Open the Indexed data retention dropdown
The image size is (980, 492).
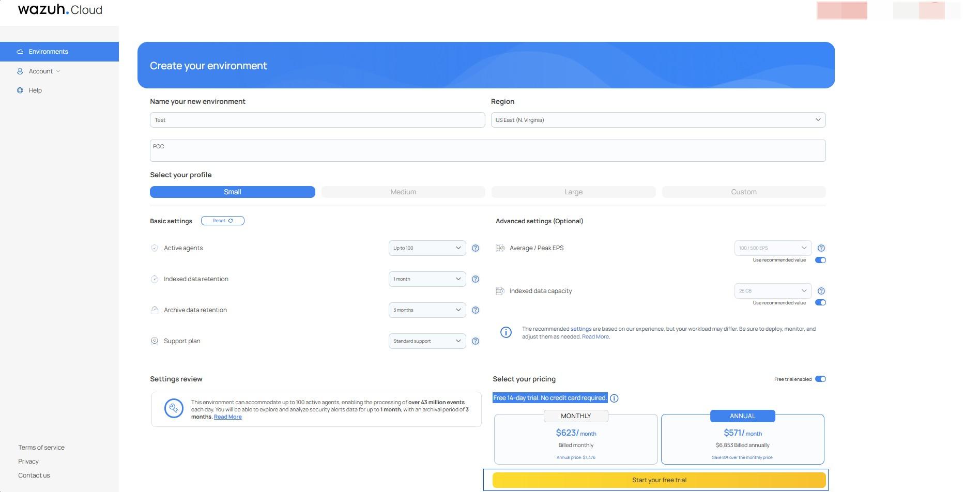427,279
